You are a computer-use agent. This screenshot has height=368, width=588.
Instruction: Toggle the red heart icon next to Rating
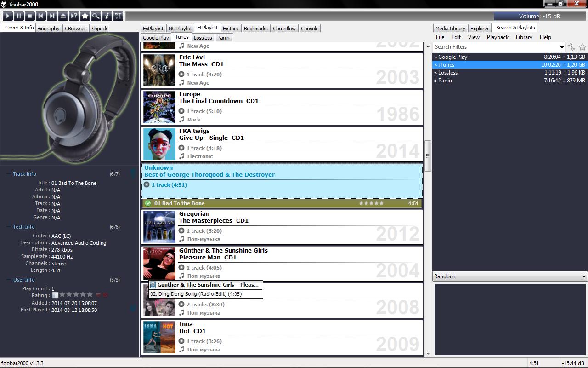(97, 295)
